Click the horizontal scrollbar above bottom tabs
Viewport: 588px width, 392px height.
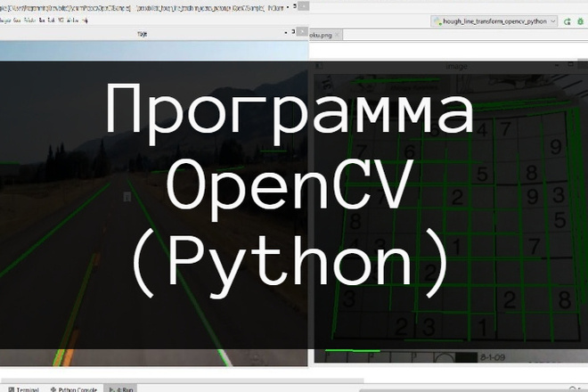pyautogui.click(x=182, y=380)
